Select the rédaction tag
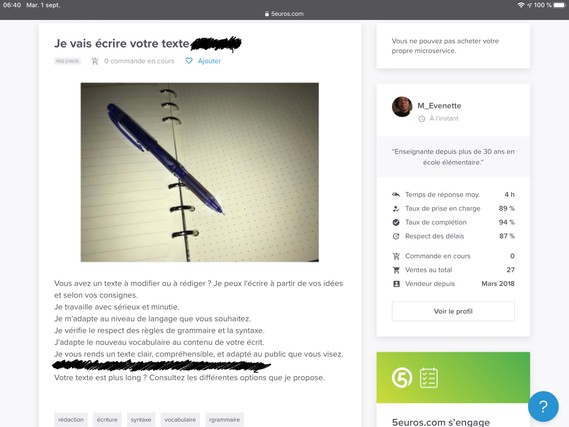The height and width of the screenshot is (427, 569). pos(71,420)
